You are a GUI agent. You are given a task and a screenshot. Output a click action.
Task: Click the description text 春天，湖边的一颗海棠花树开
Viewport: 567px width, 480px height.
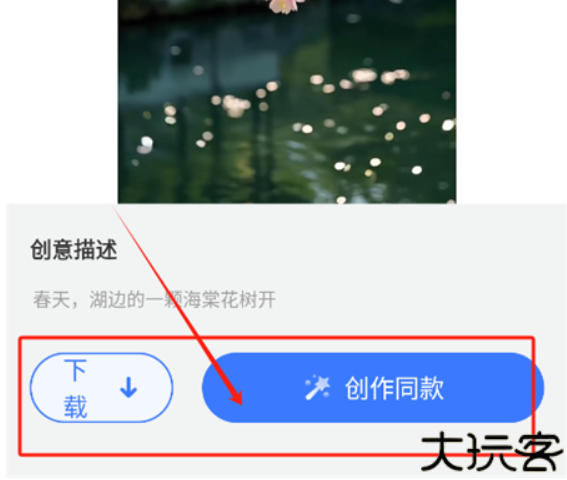tap(154, 300)
